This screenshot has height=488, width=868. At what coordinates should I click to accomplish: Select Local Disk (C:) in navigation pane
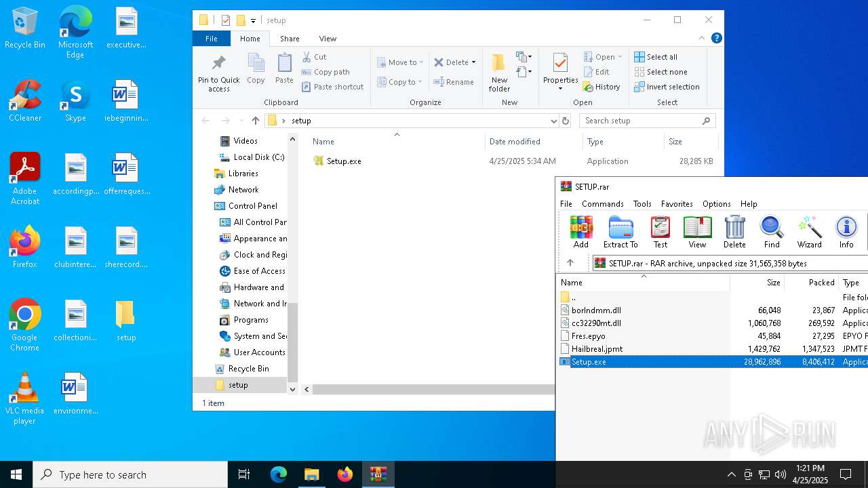[x=251, y=157]
